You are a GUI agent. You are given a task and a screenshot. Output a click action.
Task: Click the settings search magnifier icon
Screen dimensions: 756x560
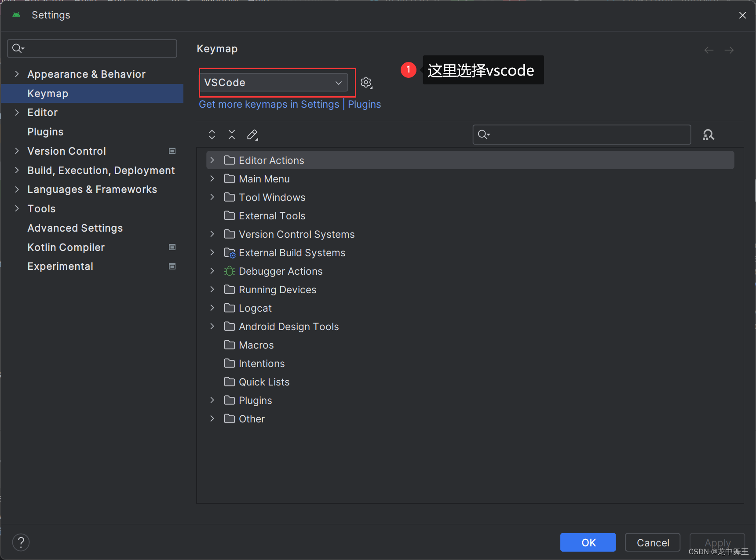[18, 48]
